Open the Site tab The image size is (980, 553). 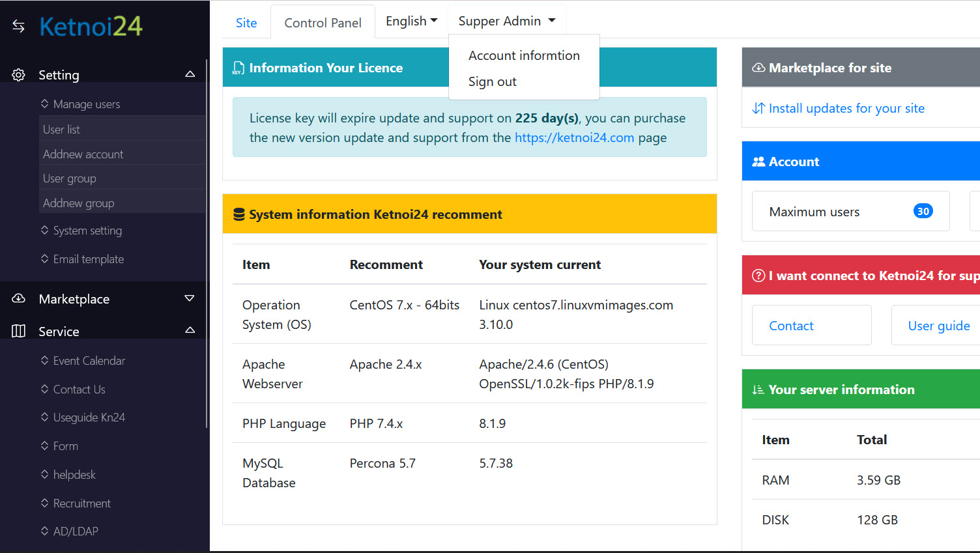pos(246,23)
